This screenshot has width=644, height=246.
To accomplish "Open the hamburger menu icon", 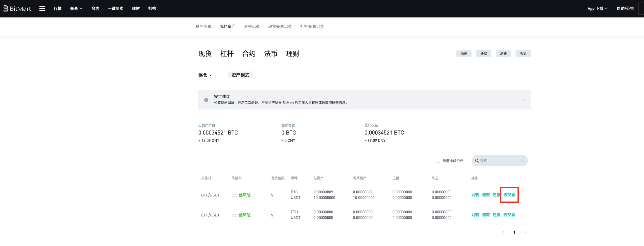I will click(42, 8).
